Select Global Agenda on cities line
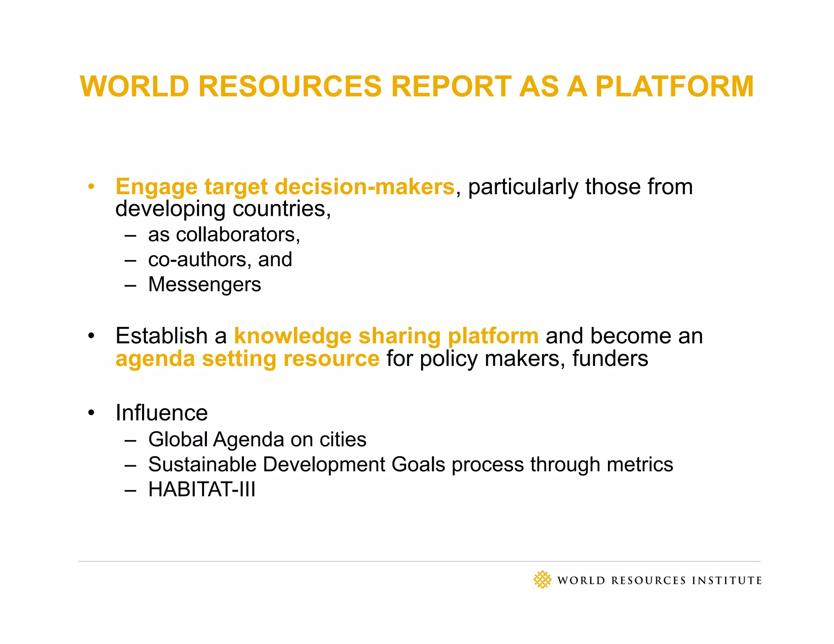This screenshot has height=644, width=834. 257,440
